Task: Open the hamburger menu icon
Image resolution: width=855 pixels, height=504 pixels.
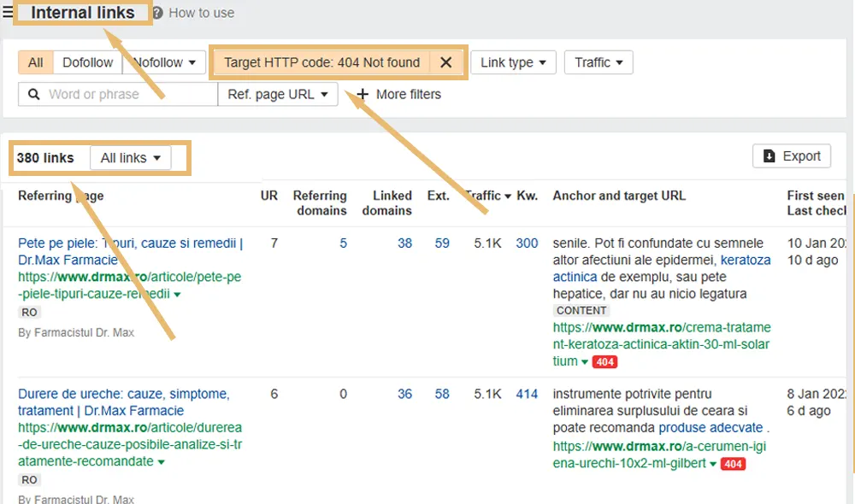Action: pyautogui.click(x=8, y=13)
